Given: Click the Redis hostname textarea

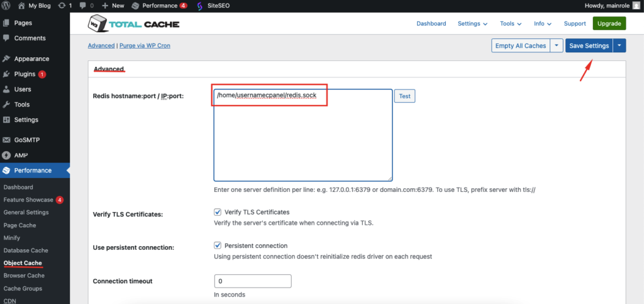Looking at the screenshot, I should (x=303, y=135).
